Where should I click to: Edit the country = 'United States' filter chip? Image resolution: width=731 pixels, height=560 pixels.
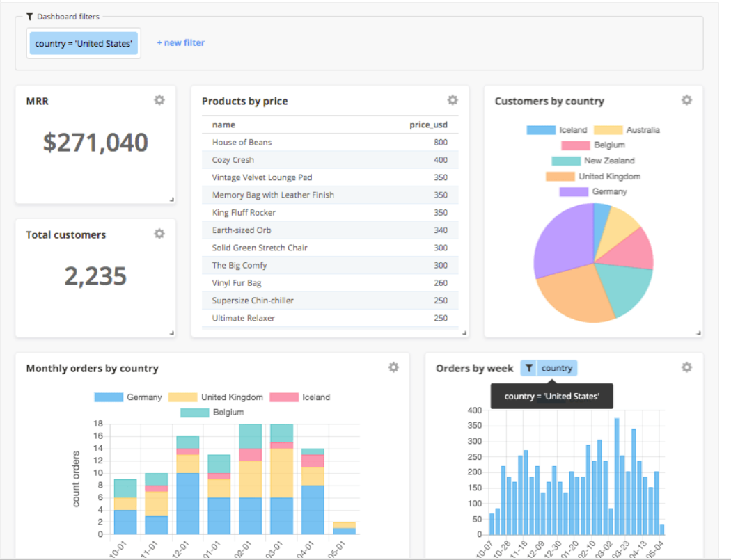click(84, 43)
